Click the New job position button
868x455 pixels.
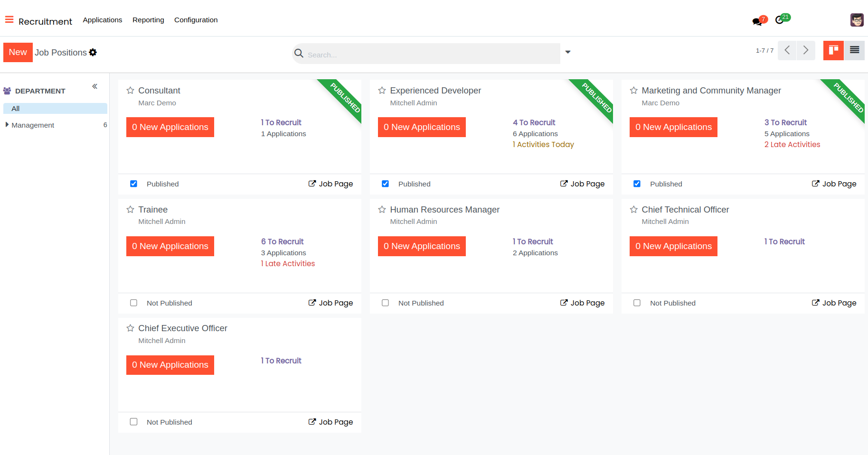(18, 52)
